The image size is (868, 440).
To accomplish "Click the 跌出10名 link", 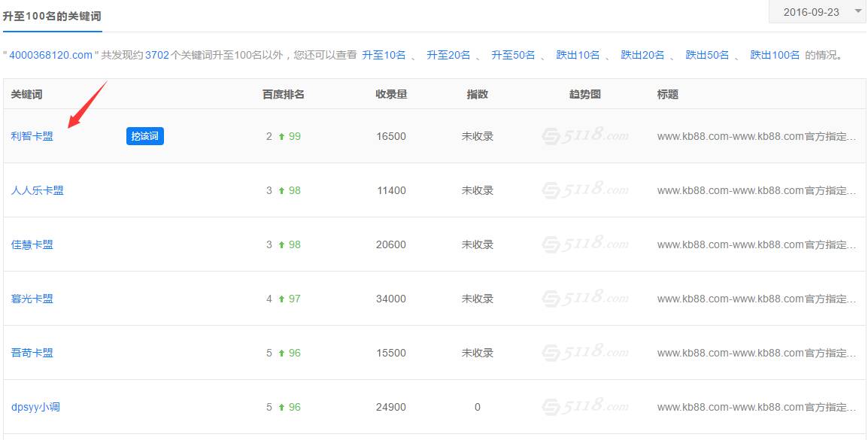I will [578, 54].
